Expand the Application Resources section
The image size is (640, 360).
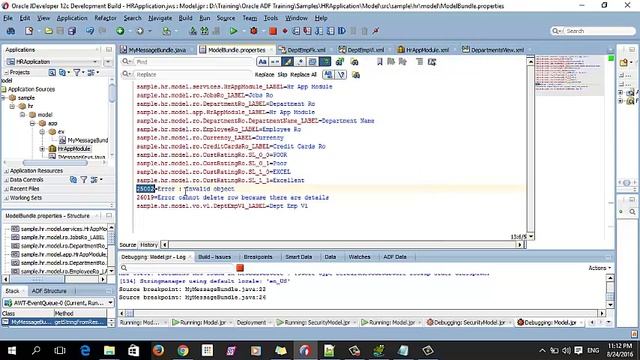tap(7, 171)
